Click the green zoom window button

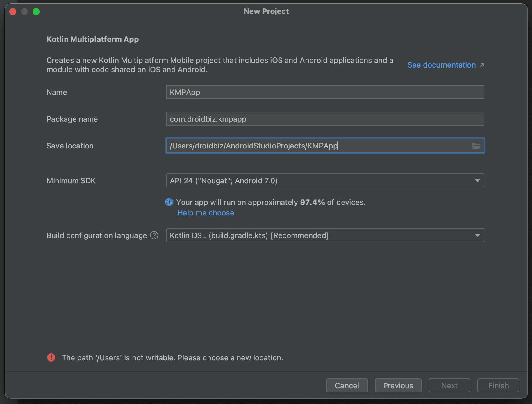pyautogui.click(x=36, y=12)
